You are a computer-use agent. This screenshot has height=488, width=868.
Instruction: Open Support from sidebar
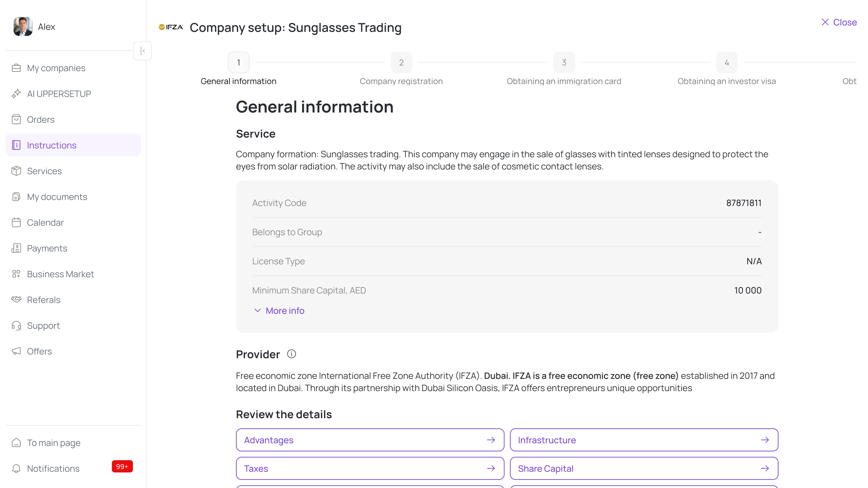tap(73, 326)
